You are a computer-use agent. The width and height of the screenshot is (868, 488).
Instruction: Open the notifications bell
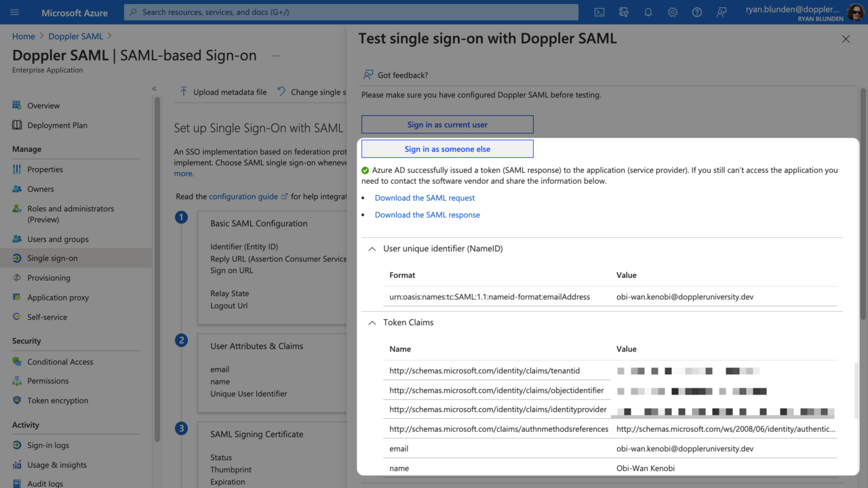point(648,12)
